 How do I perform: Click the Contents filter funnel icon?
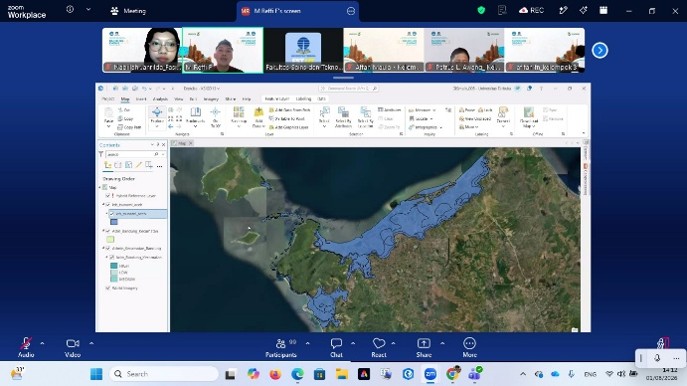(x=101, y=154)
